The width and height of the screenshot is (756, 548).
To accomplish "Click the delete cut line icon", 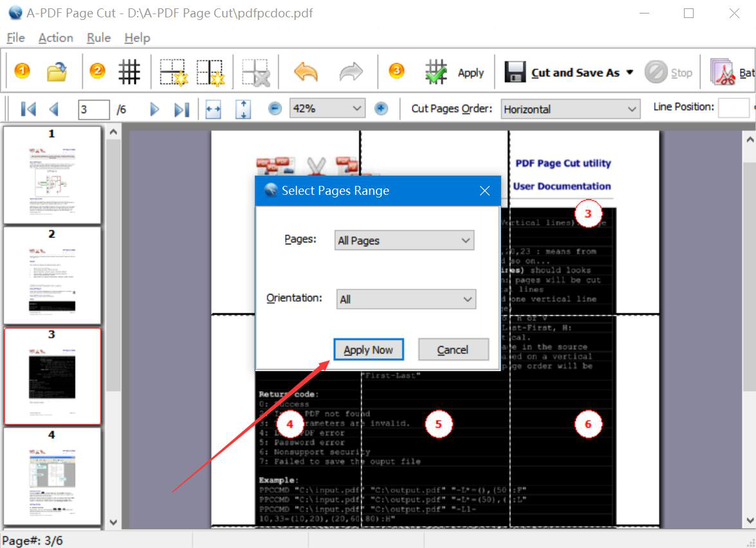I will click(x=256, y=72).
